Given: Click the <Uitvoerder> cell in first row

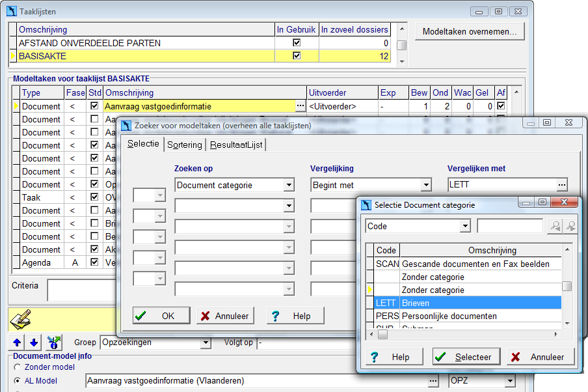Looking at the screenshot, I should point(342,106).
